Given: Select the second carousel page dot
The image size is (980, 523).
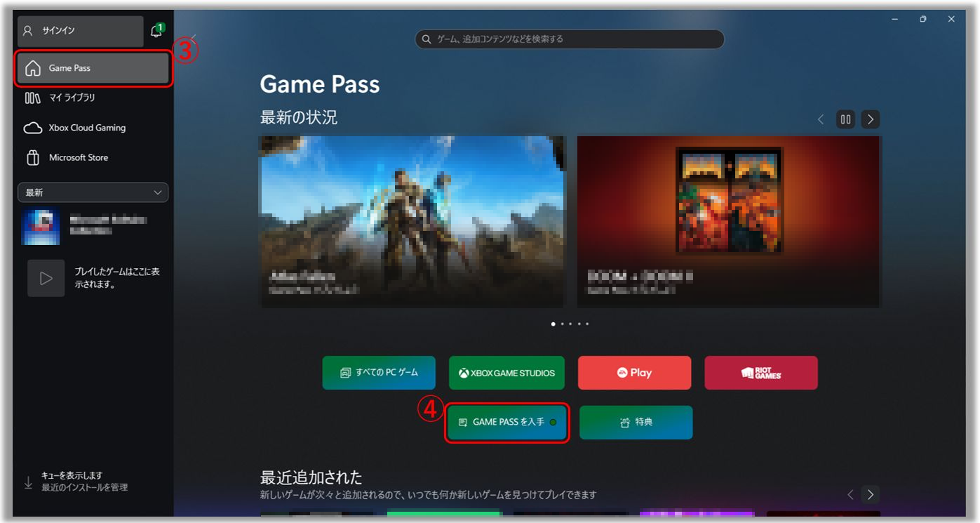Looking at the screenshot, I should click(x=562, y=324).
